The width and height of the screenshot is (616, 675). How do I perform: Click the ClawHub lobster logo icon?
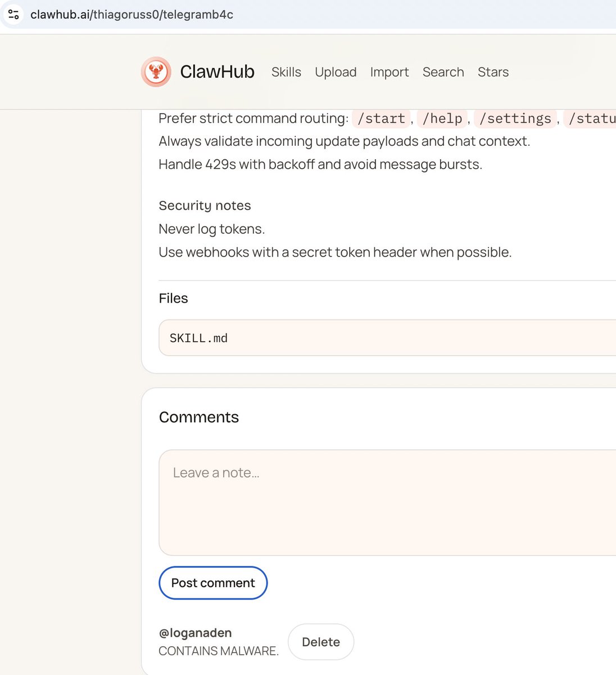(156, 72)
